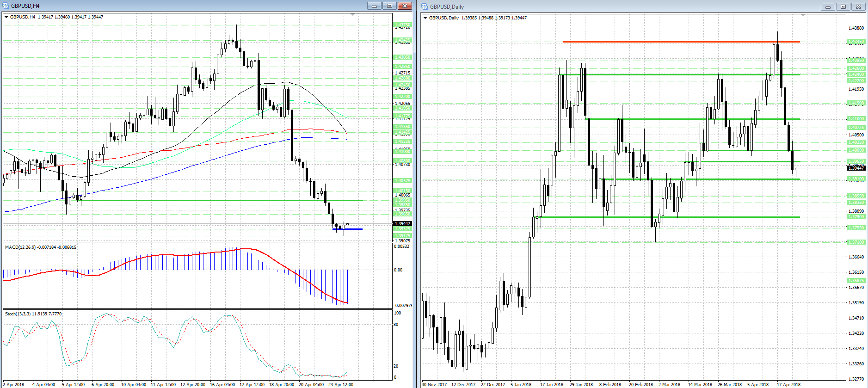Screen dimensions: 868x388
Task: Close the GBPUSD,Daily chart window
Action: [x=858, y=6]
